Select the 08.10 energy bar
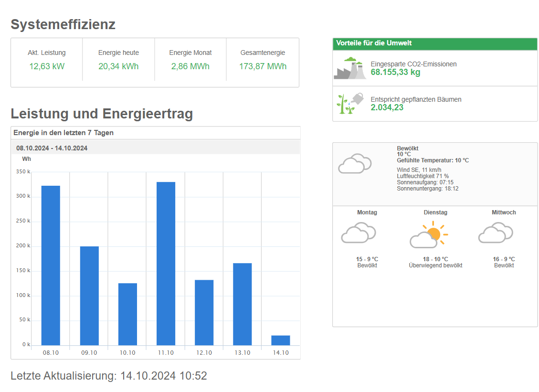Image resolution: width=539 pixels, height=392 pixels. [x=51, y=265]
